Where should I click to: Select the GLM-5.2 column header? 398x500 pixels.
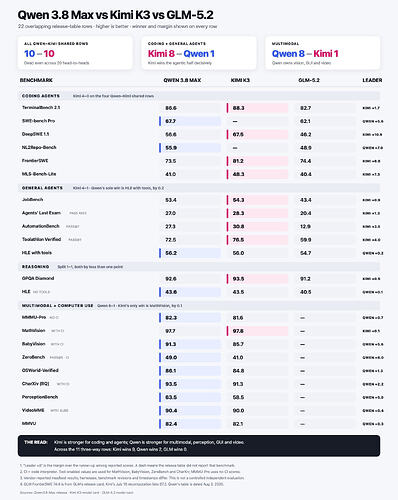[x=309, y=80]
